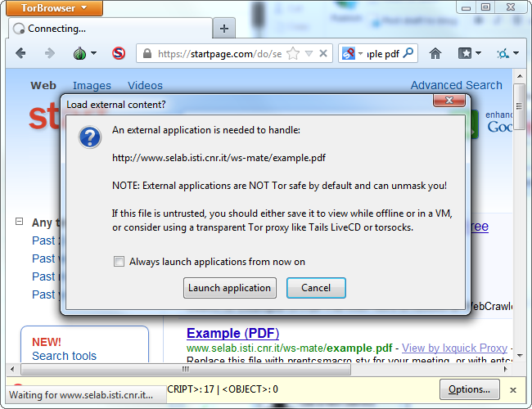Image resolution: width=532 pixels, height=409 pixels.
Task: Open the TorBrowser application menu
Action: pyautogui.click(x=54, y=8)
